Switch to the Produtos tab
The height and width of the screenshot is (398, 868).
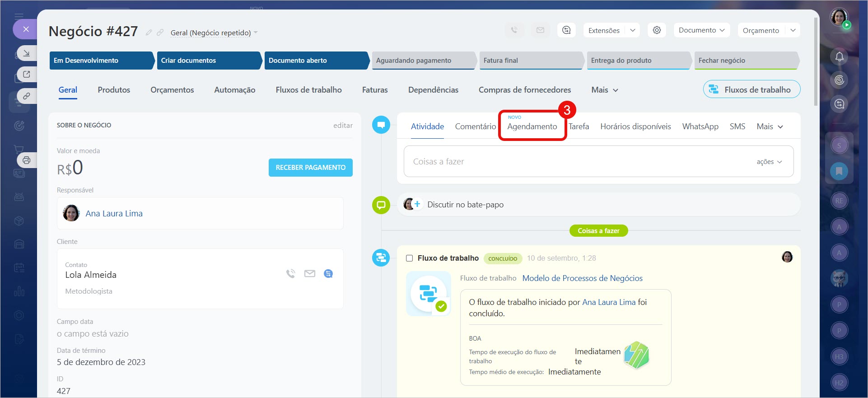click(x=114, y=90)
